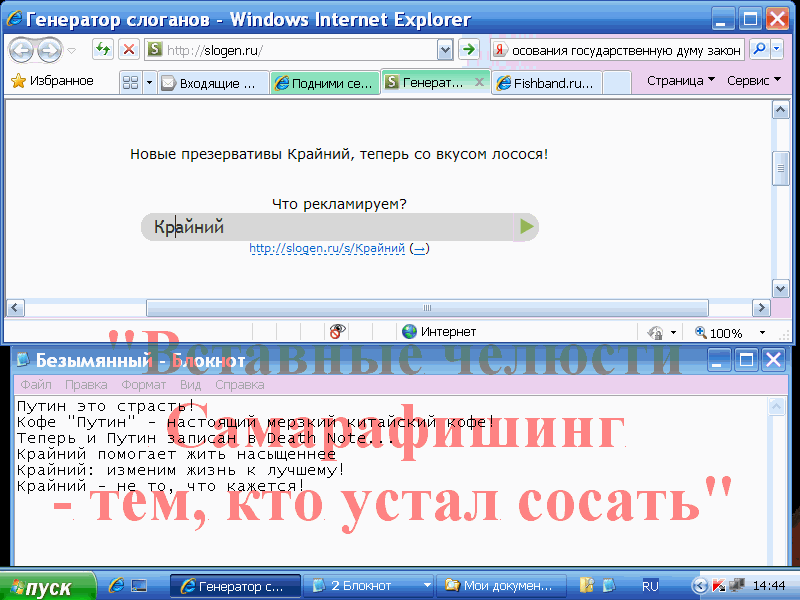Click the Крайний text input field
The height and width of the screenshot is (600, 800).
pos(330,227)
